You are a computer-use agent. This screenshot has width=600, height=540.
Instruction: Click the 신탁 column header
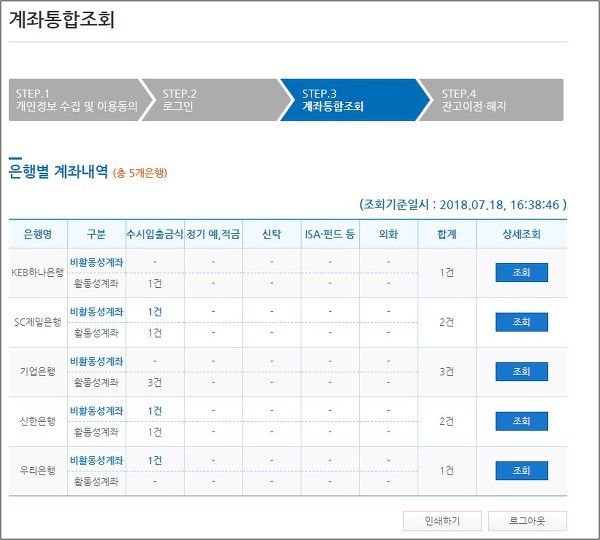272,234
